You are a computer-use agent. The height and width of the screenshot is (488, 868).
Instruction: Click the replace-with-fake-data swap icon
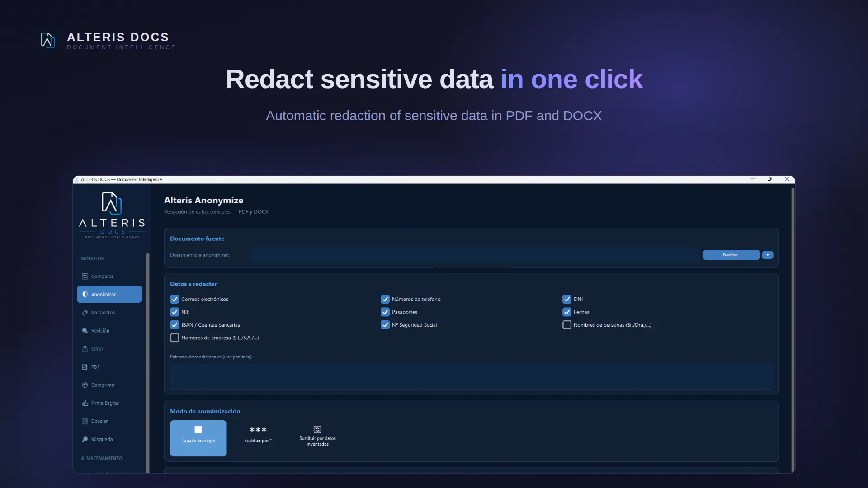coord(317,429)
